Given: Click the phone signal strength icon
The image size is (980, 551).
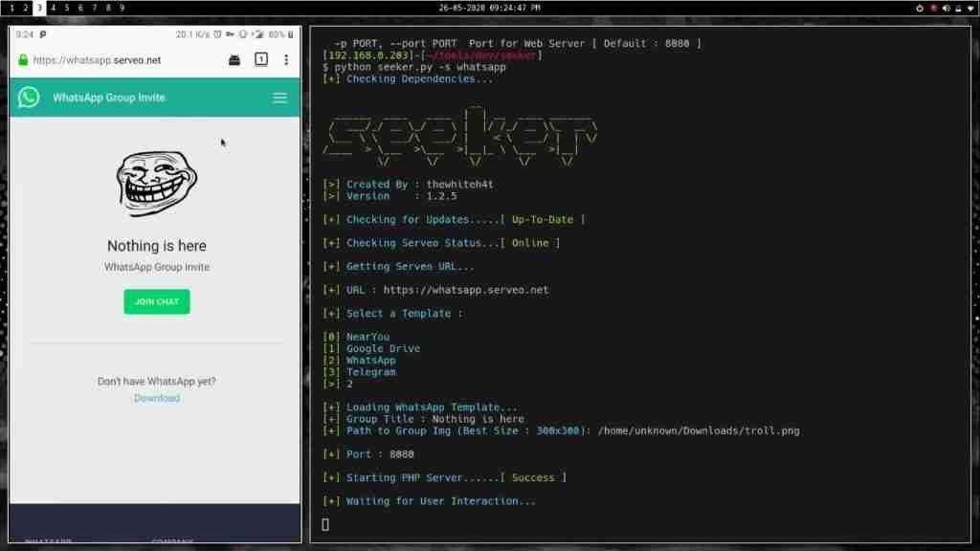Looking at the screenshot, I should 258,34.
